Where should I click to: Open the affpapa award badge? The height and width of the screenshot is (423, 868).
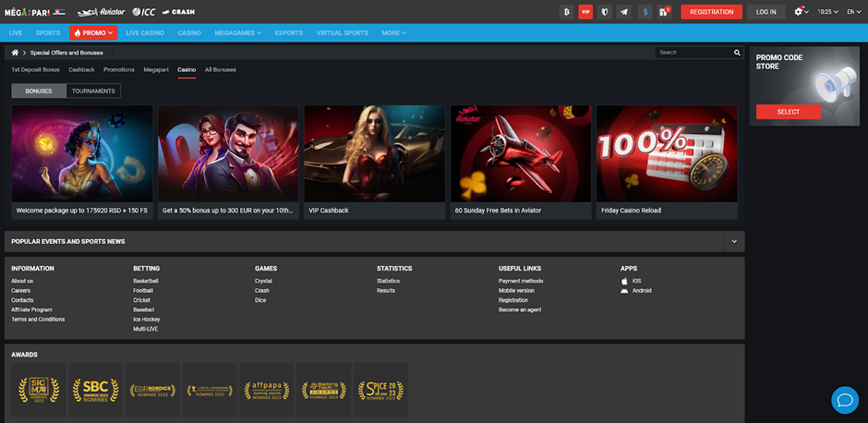click(267, 390)
